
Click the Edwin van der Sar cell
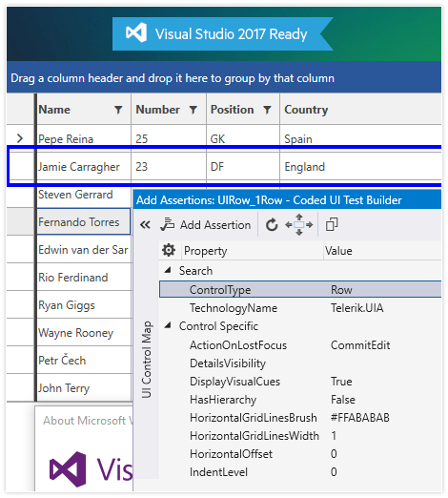[84, 250]
